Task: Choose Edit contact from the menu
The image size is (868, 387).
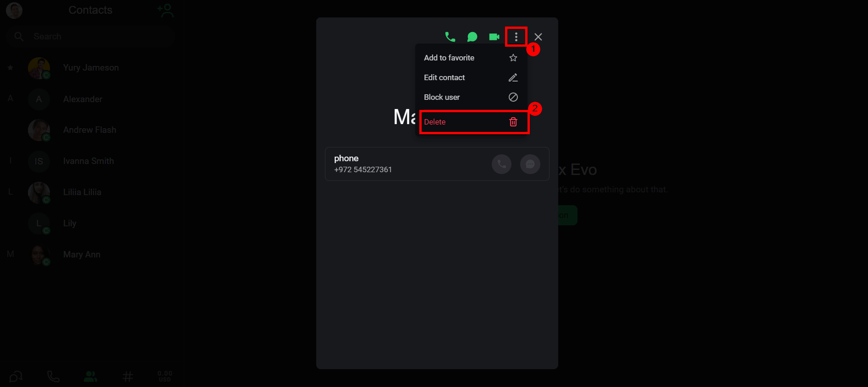Action: pyautogui.click(x=471, y=77)
